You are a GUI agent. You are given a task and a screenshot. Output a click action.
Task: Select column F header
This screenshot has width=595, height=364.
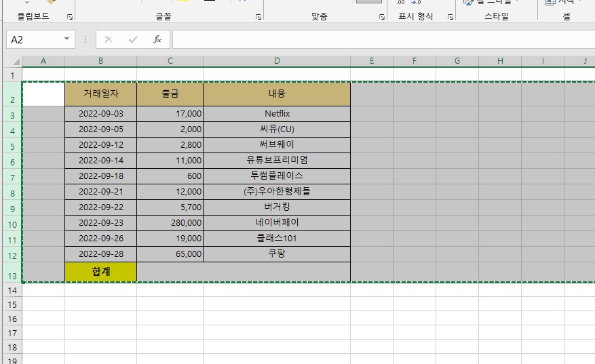tap(415, 61)
